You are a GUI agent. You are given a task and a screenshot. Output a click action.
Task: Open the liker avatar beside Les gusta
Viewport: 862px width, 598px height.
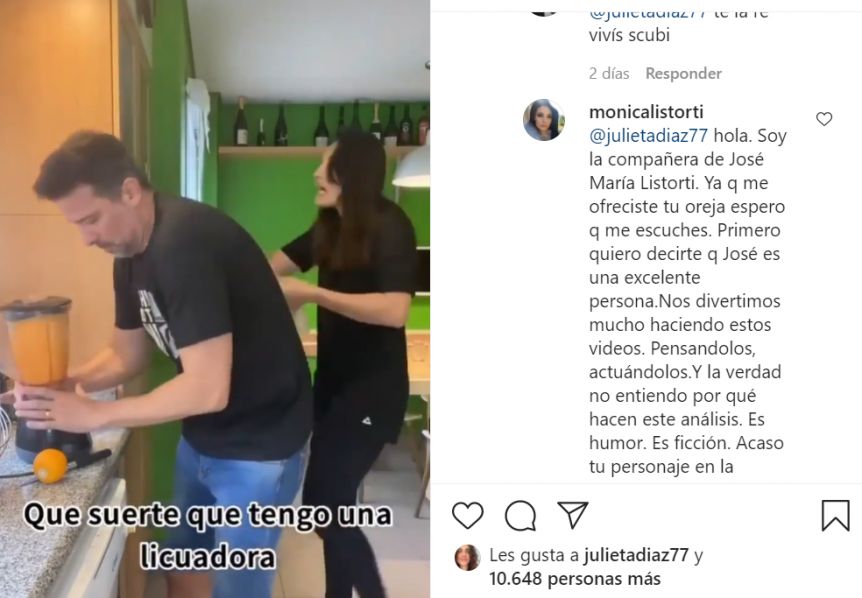pyautogui.click(x=467, y=557)
